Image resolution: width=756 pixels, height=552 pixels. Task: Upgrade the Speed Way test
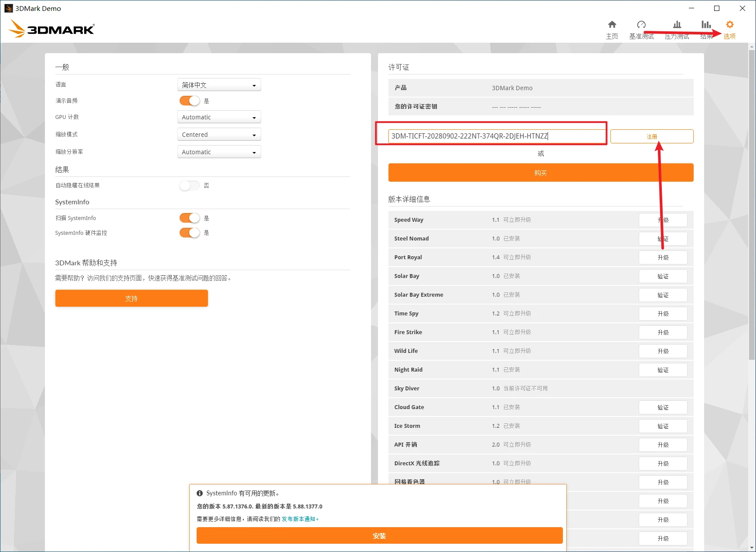coord(663,220)
